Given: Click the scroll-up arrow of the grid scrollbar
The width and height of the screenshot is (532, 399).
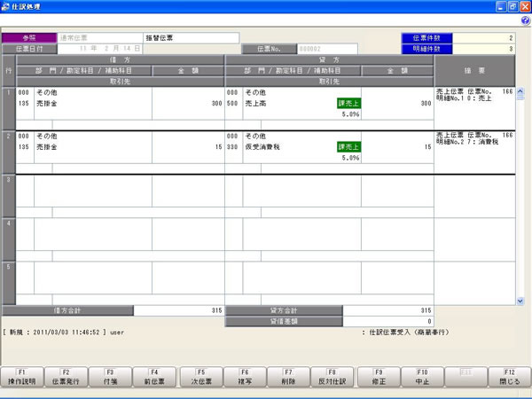Looking at the screenshot, I should pyautogui.click(x=520, y=91).
